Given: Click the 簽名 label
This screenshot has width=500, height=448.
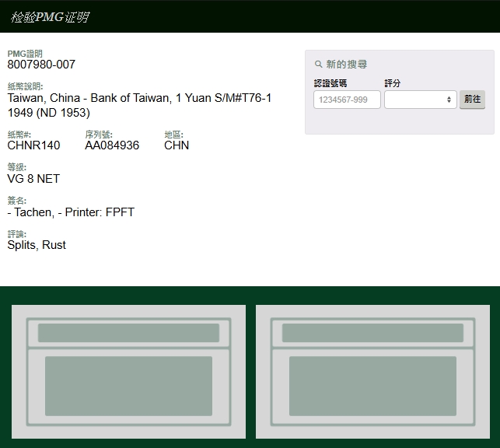Looking at the screenshot, I should pyautogui.click(x=16, y=201).
